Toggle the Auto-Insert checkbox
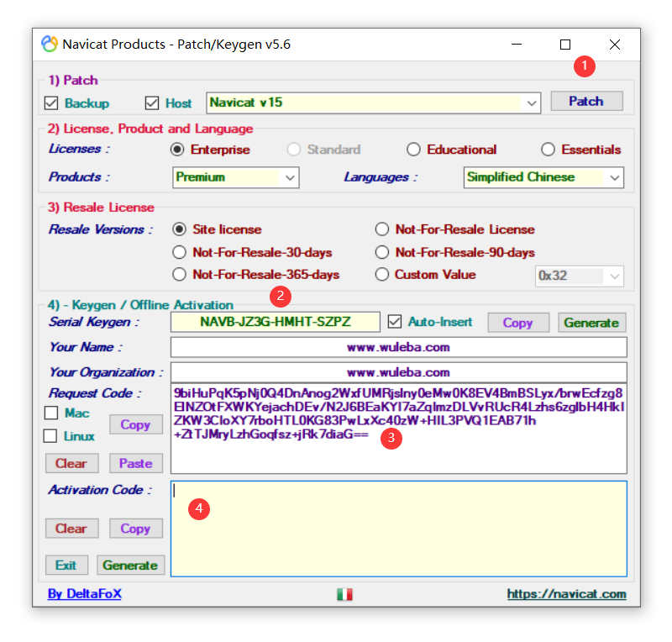Screen dimensions: 672x642 coord(395,322)
